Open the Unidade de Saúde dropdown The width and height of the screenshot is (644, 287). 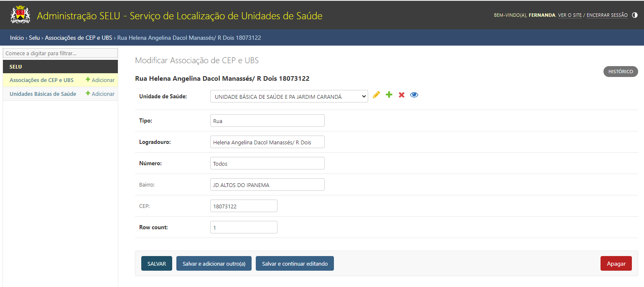[289, 96]
